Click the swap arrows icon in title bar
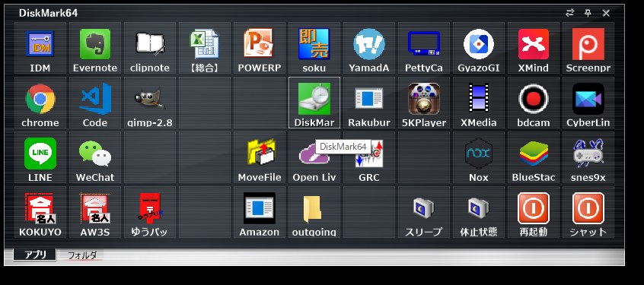Image resolution: width=644 pixels, height=285 pixels. pyautogui.click(x=569, y=13)
